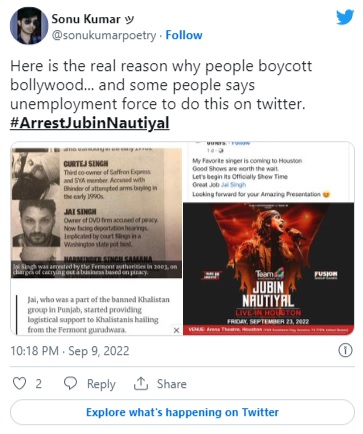Open the Jubin Nautiyal concert poster image

(269, 268)
